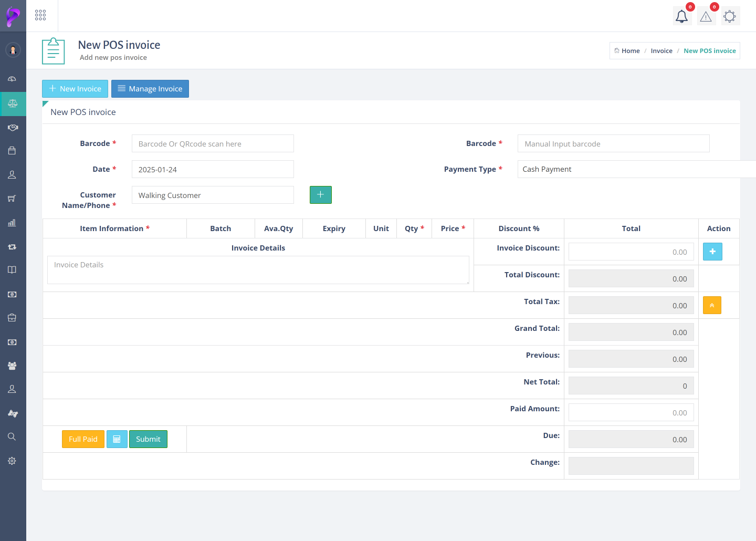Collapse totals with the orange chevron button

click(712, 305)
